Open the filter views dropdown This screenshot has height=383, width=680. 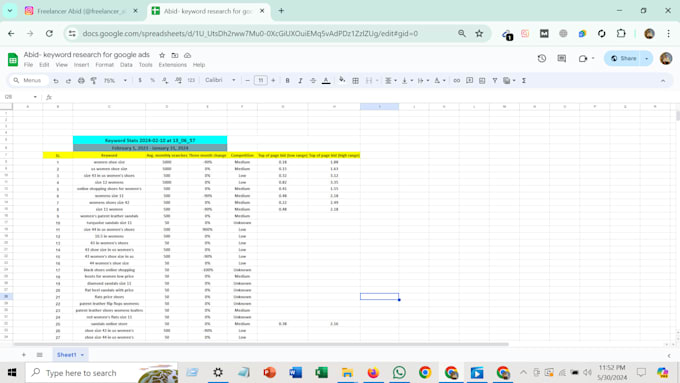click(509, 81)
